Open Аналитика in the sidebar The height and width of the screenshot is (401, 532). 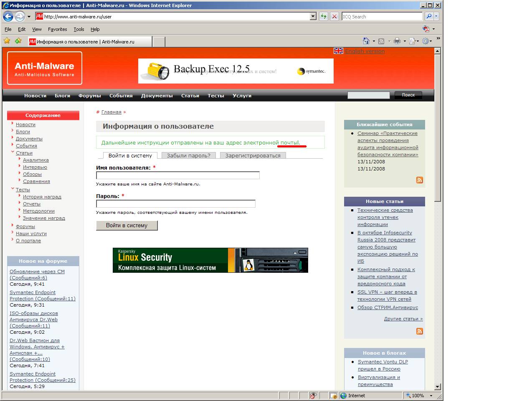pyautogui.click(x=36, y=160)
